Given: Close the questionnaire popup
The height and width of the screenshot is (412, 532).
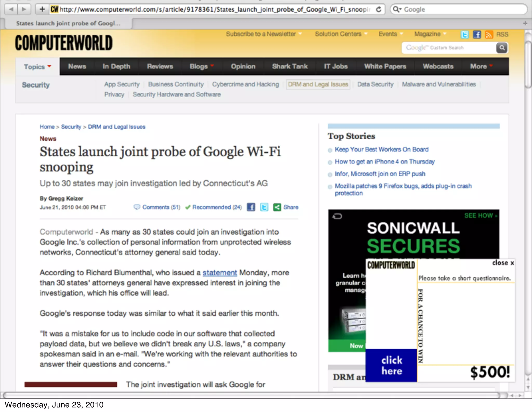Looking at the screenshot, I should pyautogui.click(x=503, y=263).
